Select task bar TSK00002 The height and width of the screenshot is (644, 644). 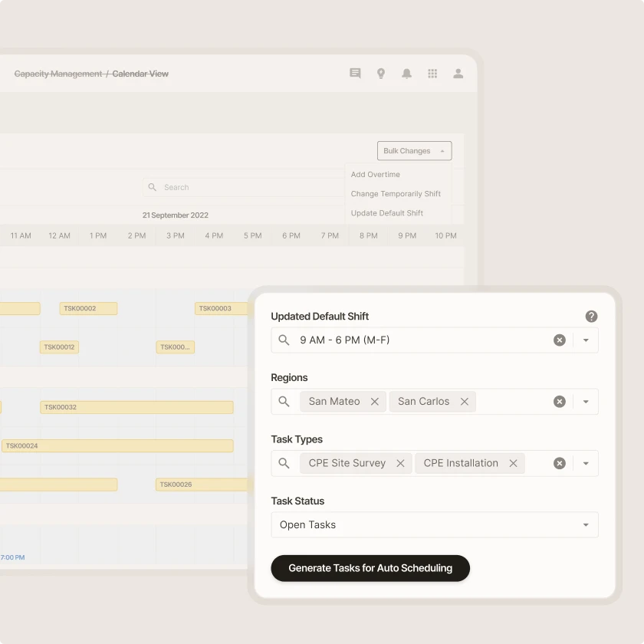88,308
